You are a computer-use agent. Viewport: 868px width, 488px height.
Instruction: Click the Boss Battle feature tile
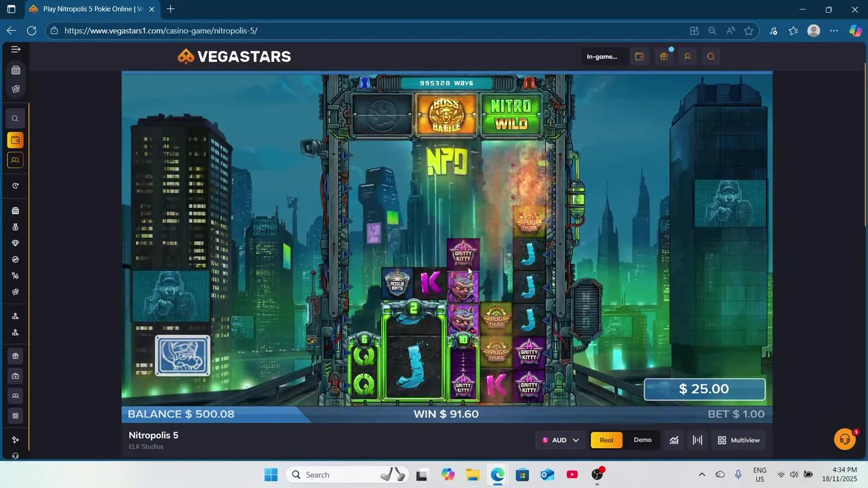[446, 115]
